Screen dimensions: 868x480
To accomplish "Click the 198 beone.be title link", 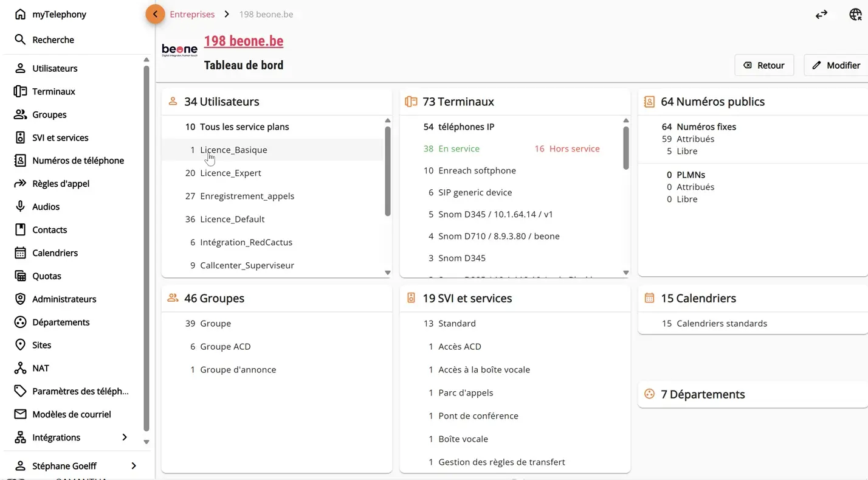I will [x=243, y=41].
